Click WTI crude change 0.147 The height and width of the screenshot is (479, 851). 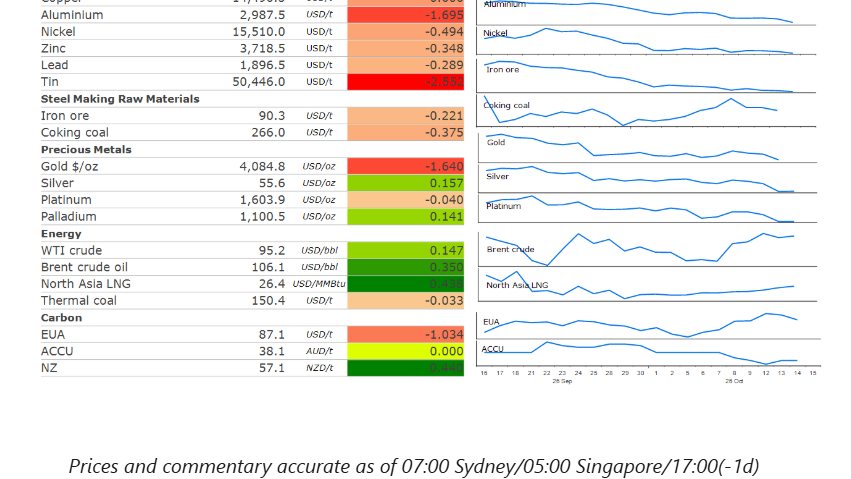pos(446,251)
